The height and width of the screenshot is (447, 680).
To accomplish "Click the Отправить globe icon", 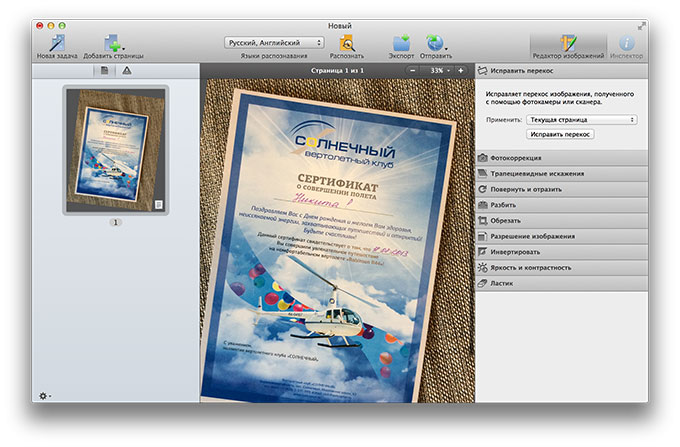I will click(435, 42).
